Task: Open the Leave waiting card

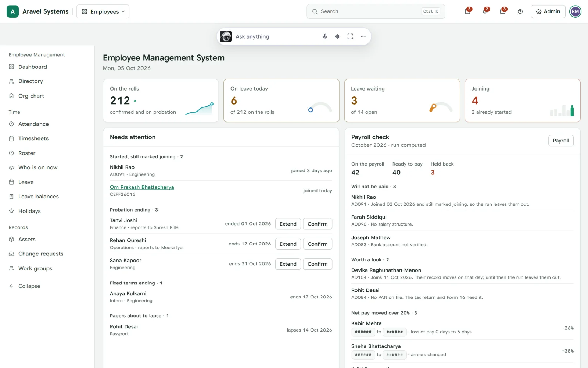Action: tap(402, 100)
